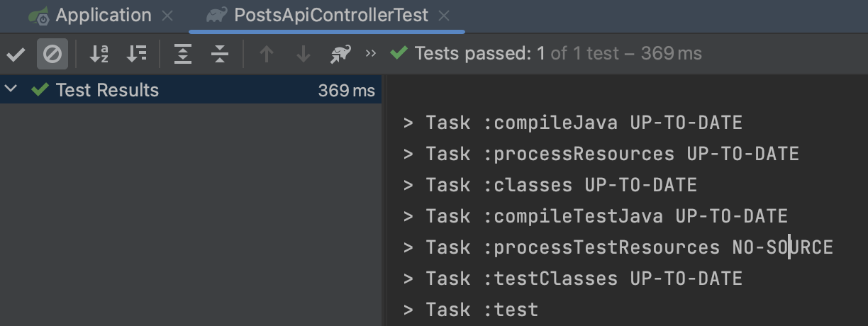This screenshot has width=868, height=326.
Task: Collapse the Test Results tree node
Action: pyautogui.click(x=11, y=89)
